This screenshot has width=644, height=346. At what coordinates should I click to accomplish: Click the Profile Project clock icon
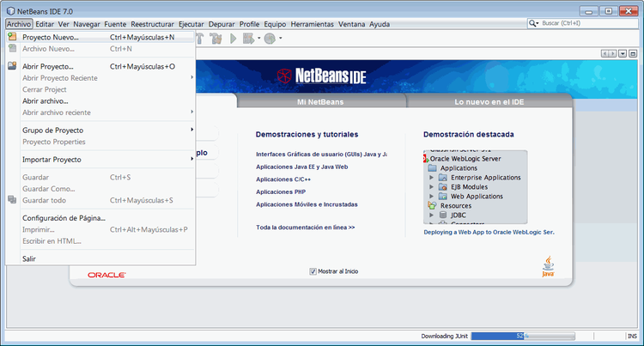270,39
